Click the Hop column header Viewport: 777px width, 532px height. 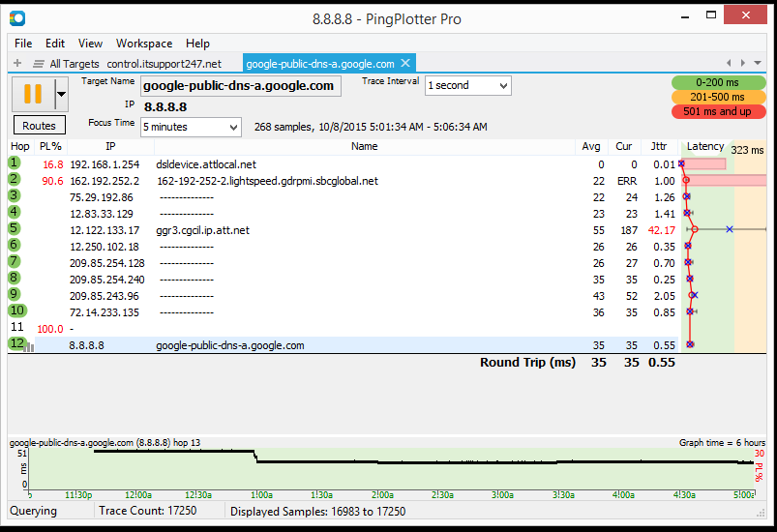(x=20, y=147)
